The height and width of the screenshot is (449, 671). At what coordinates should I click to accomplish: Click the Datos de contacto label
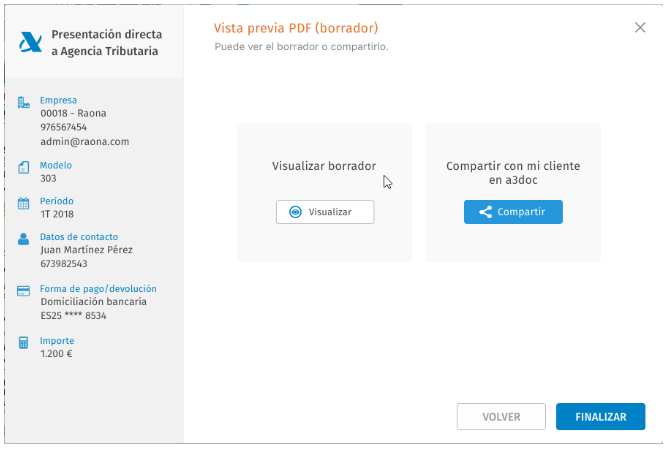coord(79,237)
